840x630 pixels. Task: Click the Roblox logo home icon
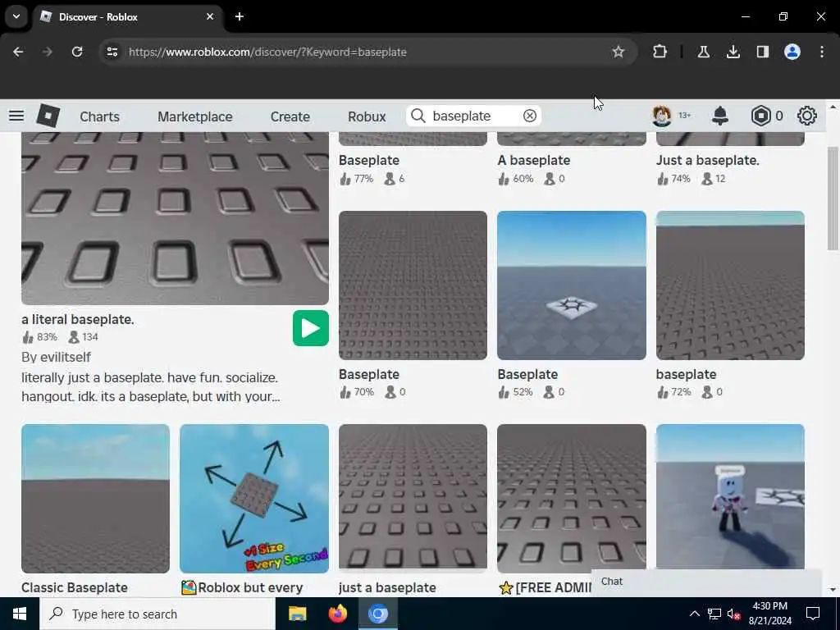[48, 116]
